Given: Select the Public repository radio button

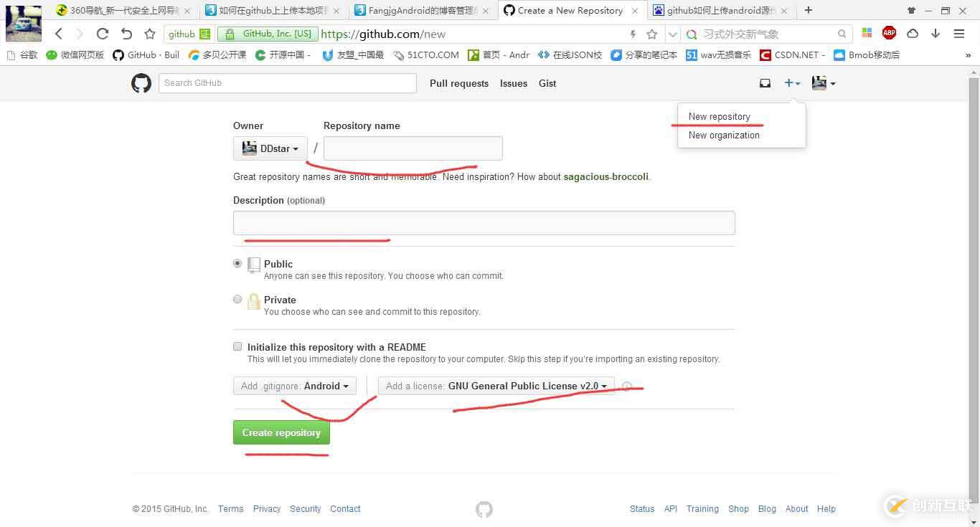Looking at the screenshot, I should coord(237,263).
